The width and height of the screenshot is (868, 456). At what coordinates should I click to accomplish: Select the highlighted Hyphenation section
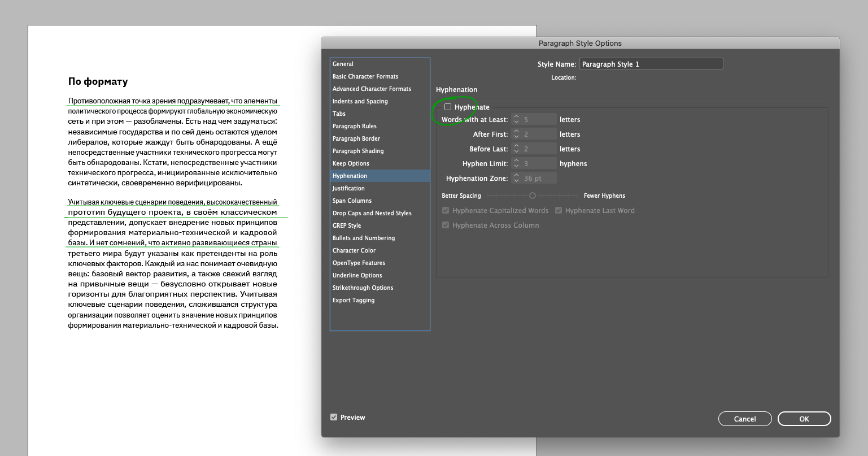click(x=380, y=176)
